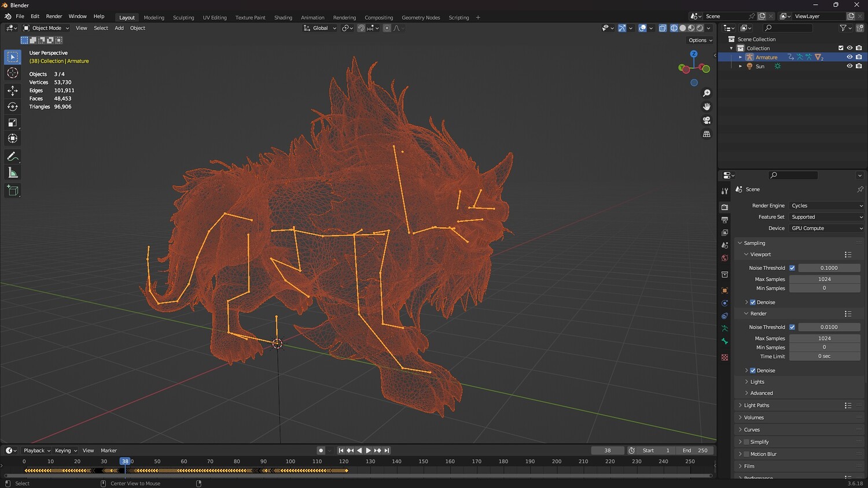Open the Object Data armature properties tab
Viewport: 868px width, 488px height.
click(724, 328)
